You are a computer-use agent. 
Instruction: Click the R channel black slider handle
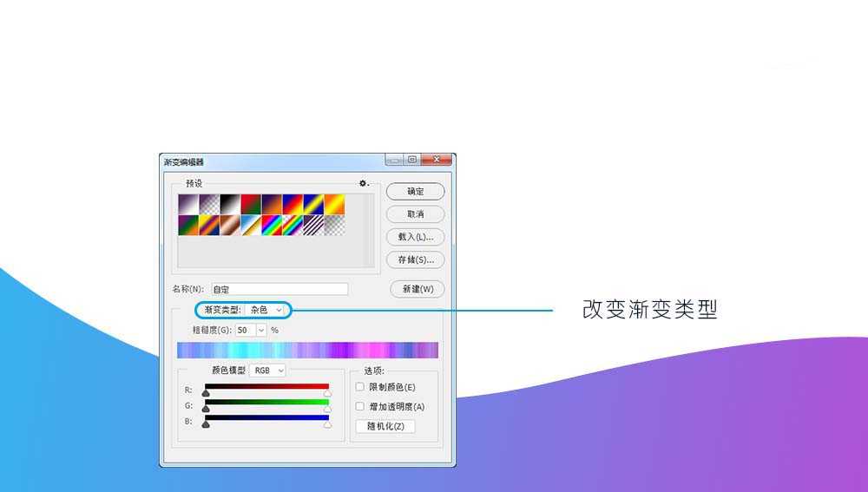206,393
